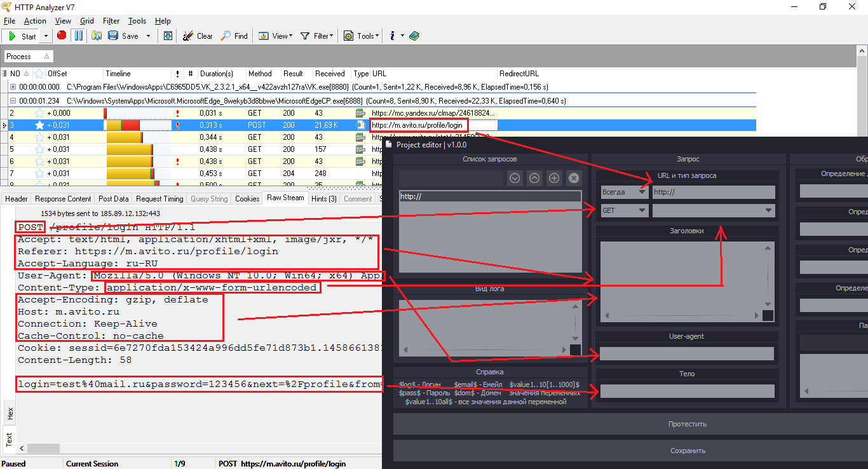Click the Open session folder icon
This screenshot has width=868, height=469.
click(97, 36)
